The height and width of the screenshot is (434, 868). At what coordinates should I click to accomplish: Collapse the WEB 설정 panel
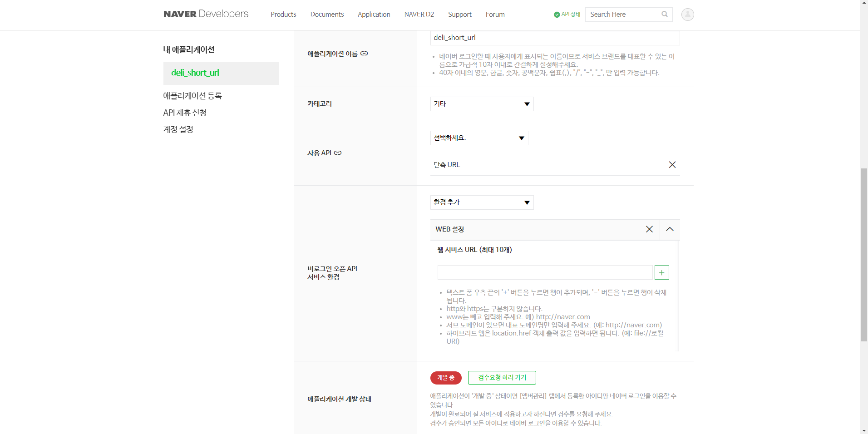670,229
